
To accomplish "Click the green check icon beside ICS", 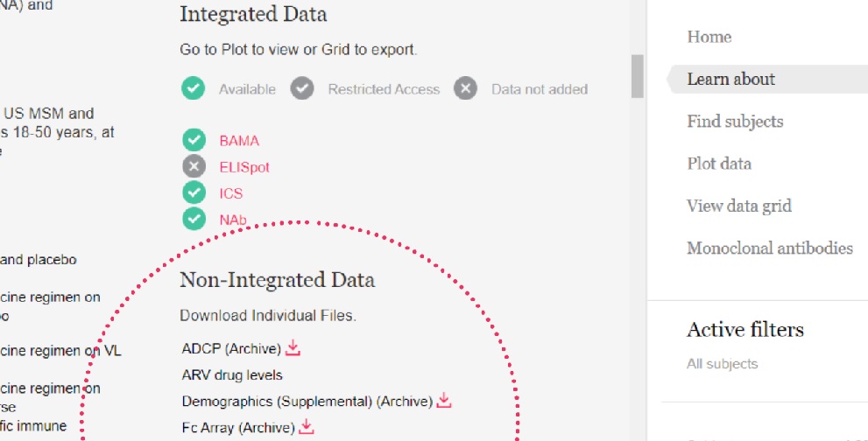I will (x=194, y=192).
